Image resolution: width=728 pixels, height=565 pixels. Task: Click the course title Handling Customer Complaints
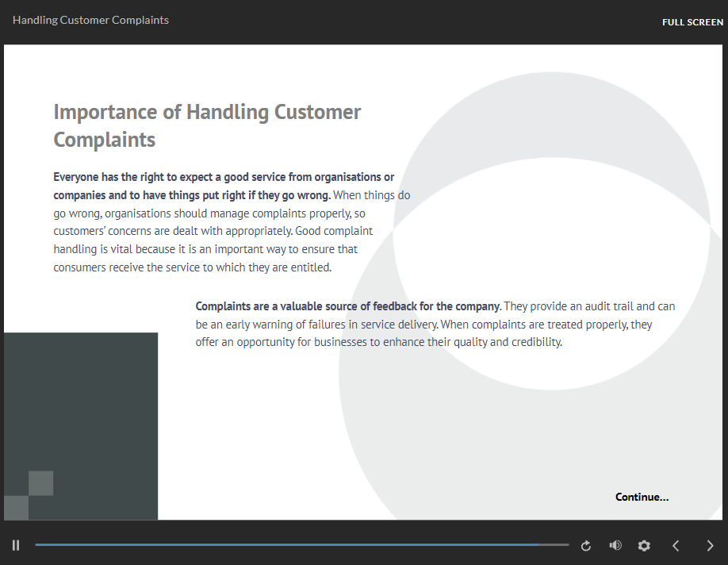(x=90, y=20)
